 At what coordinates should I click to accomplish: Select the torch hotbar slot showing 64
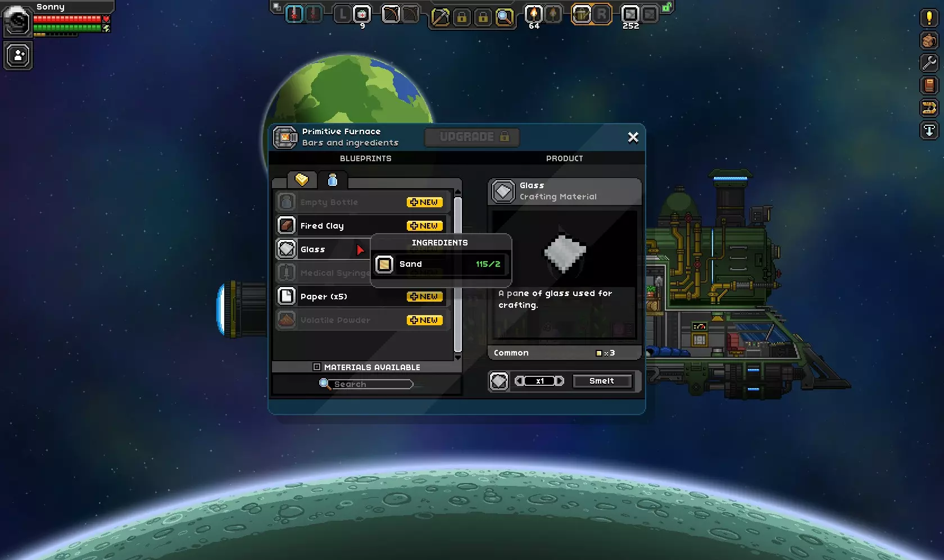(x=533, y=14)
